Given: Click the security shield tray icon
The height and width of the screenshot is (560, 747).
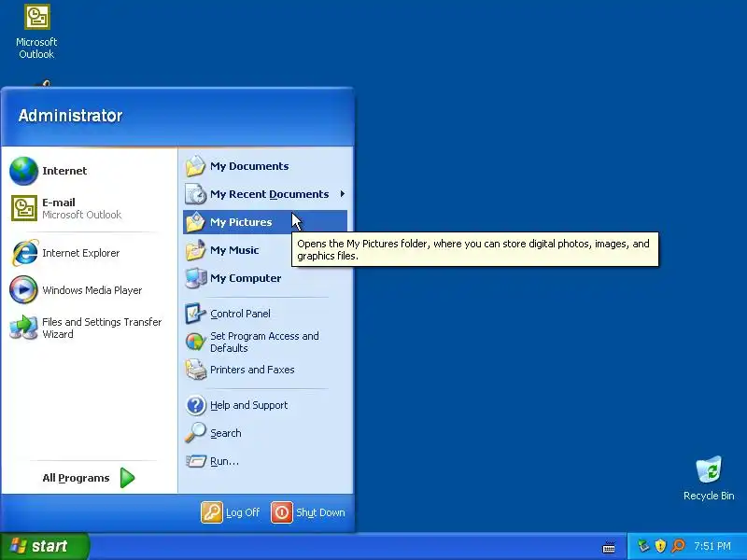Looking at the screenshot, I should pyautogui.click(x=660, y=546).
